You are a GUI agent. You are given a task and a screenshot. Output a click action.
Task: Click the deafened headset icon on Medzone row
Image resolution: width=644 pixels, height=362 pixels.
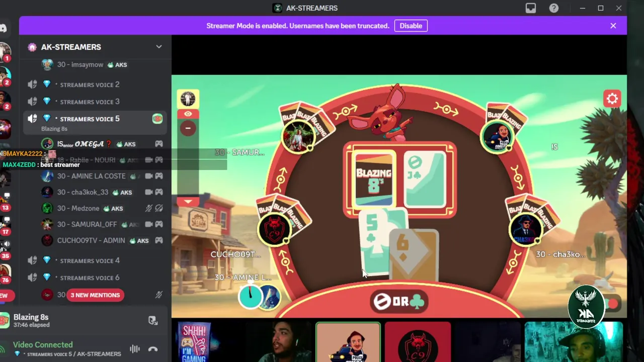[159, 208]
